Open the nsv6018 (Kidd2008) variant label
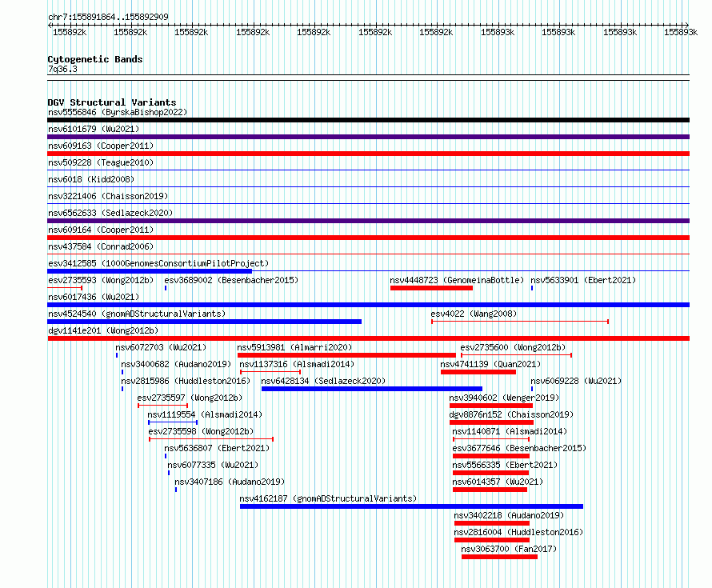The width and height of the screenshot is (712, 588). (91, 179)
